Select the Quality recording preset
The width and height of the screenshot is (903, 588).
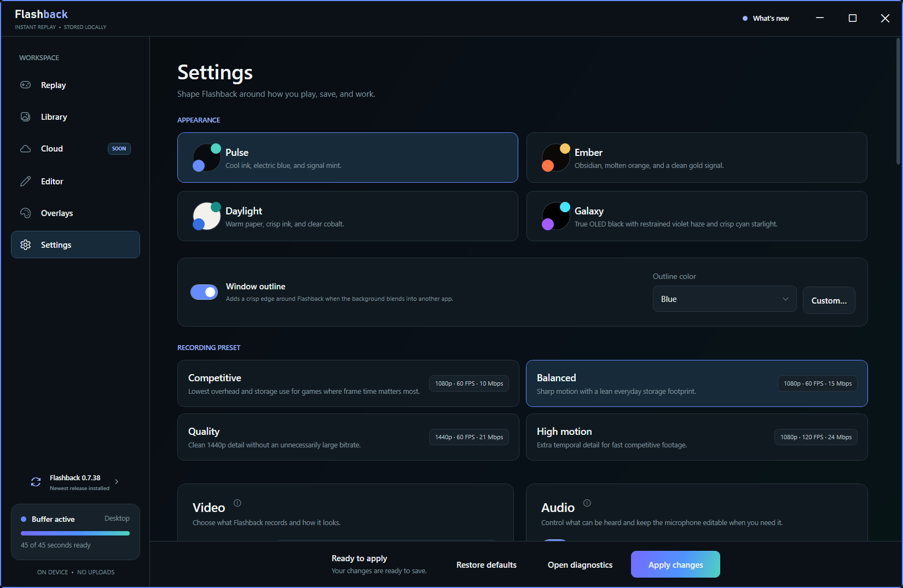348,437
